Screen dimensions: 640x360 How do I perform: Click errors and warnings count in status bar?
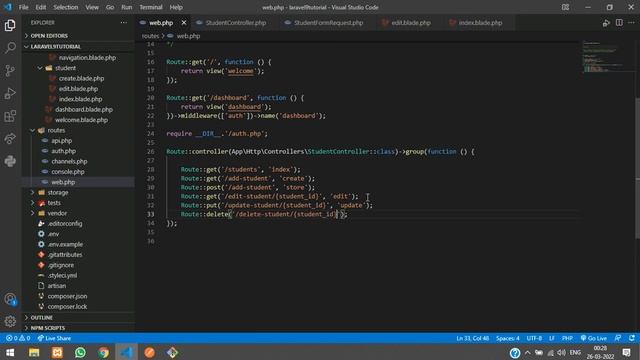[18, 338]
